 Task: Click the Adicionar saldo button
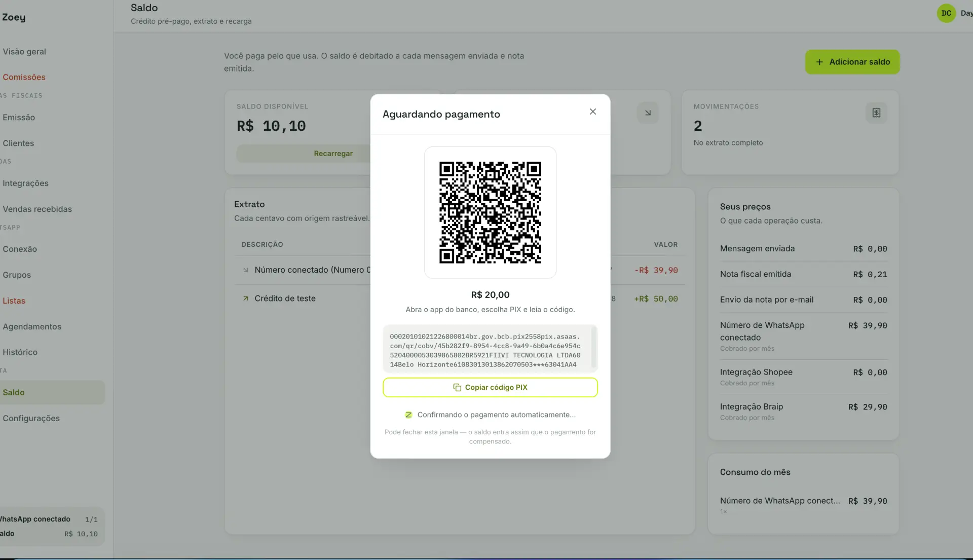click(852, 62)
